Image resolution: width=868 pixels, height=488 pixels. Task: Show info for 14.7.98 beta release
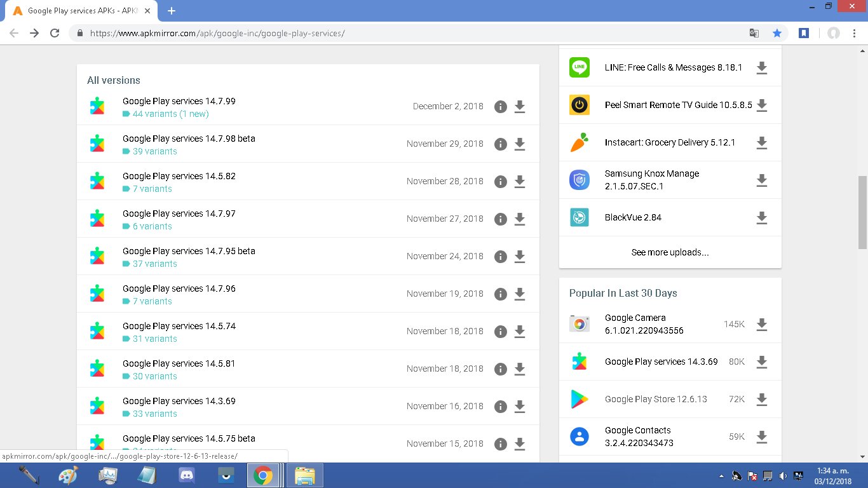500,144
